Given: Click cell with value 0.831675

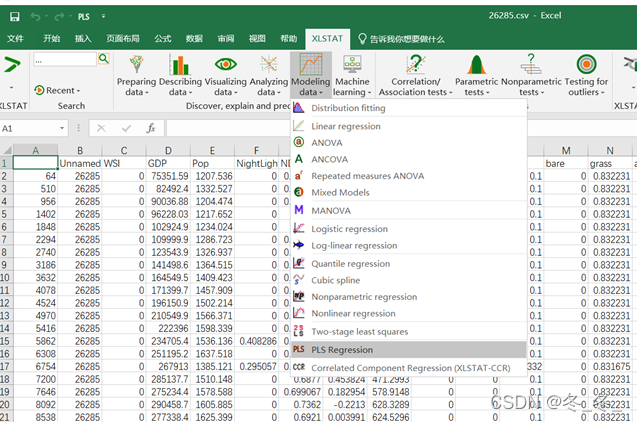Looking at the screenshot, I should 610,366.
